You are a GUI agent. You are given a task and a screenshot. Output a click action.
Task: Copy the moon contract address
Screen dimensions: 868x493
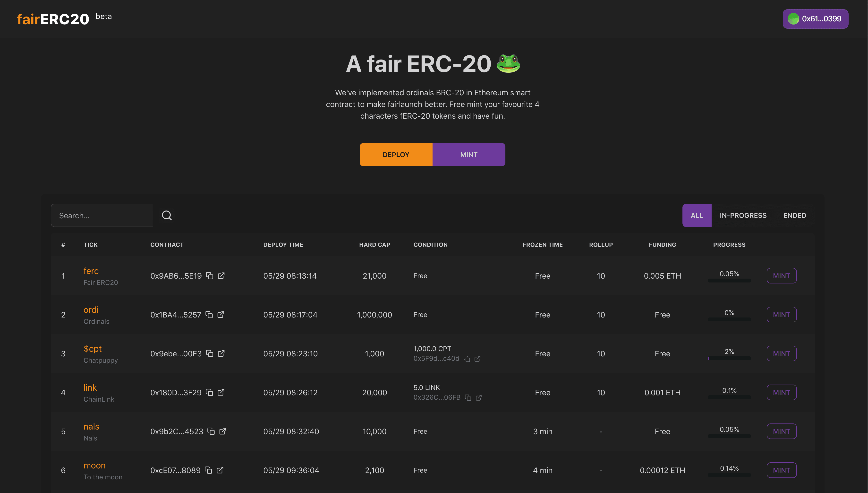(209, 470)
